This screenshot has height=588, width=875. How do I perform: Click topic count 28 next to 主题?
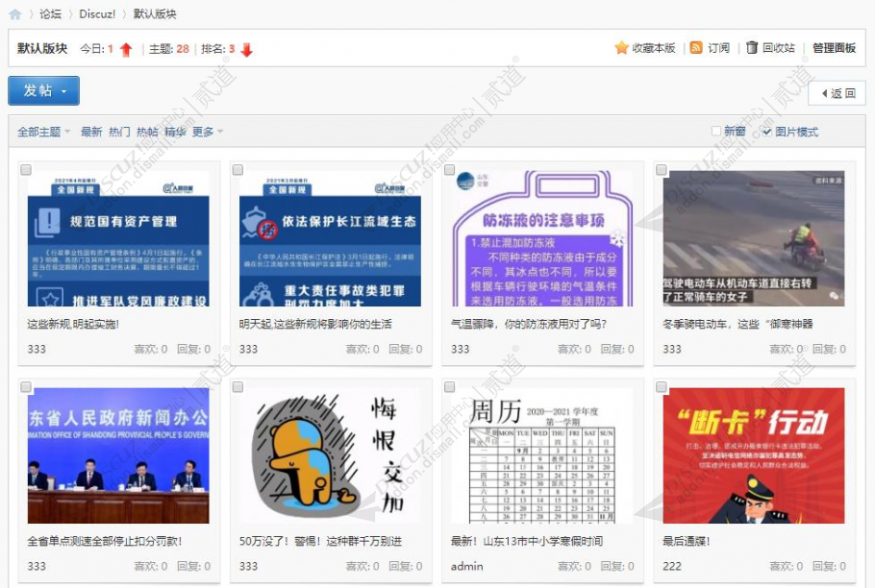click(183, 49)
